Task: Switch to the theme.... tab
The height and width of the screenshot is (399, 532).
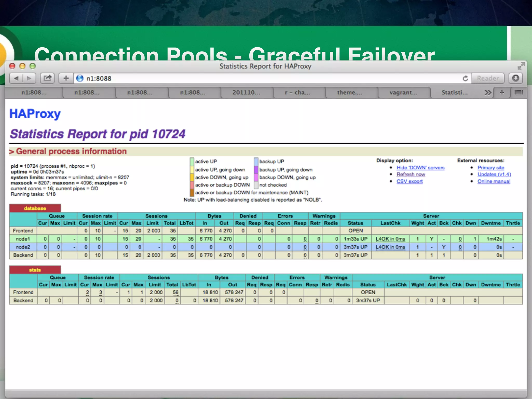Action: (x=349, y=92)
